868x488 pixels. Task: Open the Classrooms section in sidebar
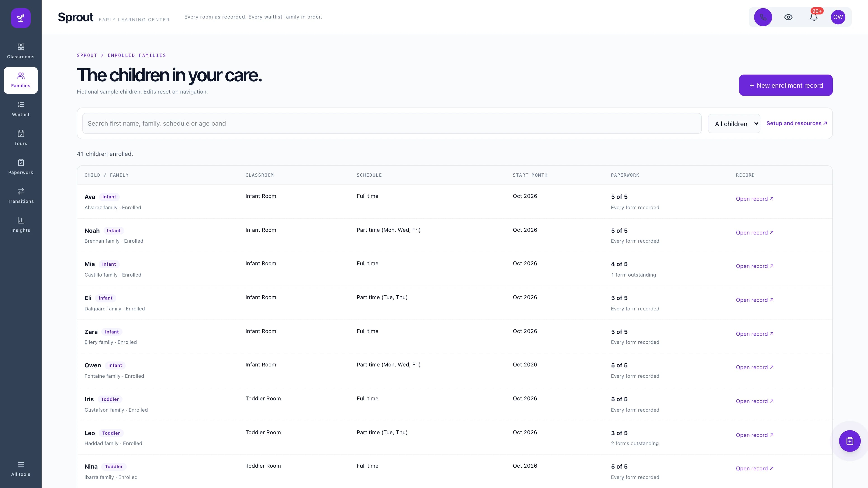(21, 51)
